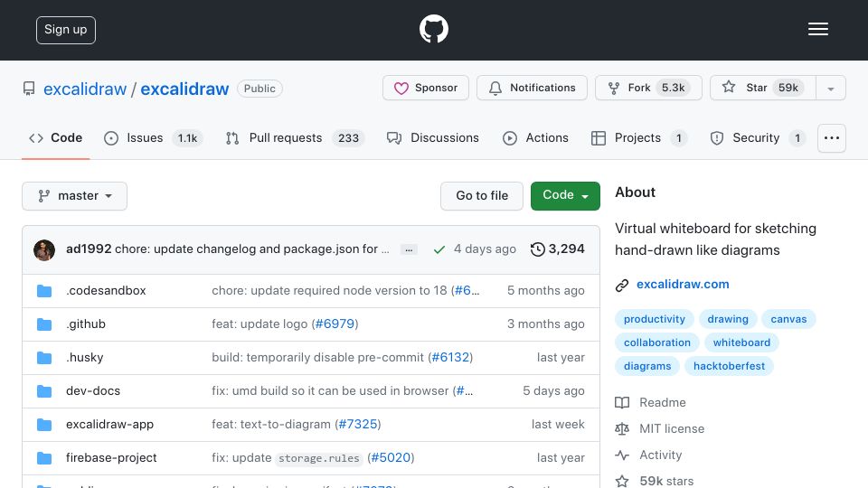This screenshot has height=488, width=868.
Task: Open the master branch selector dropdown
Action: [75, 196]
